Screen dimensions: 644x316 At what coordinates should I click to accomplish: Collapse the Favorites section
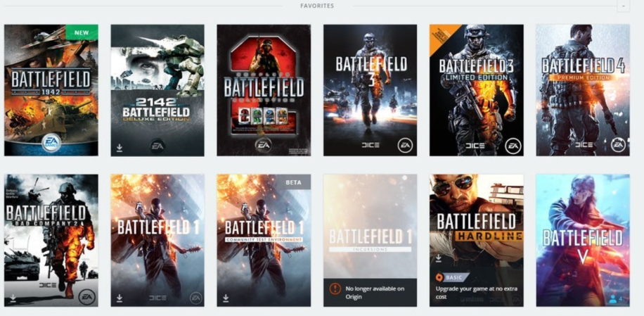(623, 6)
